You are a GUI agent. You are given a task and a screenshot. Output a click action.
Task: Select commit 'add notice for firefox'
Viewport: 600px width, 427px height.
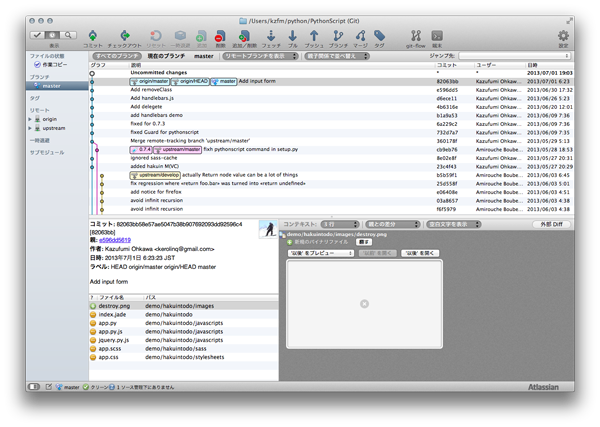coord(331,192)
